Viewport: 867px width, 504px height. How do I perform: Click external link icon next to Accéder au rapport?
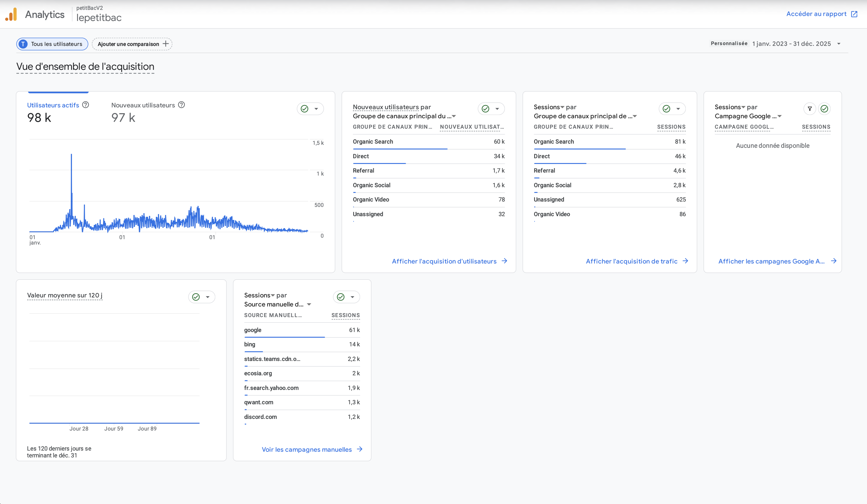[x=854, y=14]
